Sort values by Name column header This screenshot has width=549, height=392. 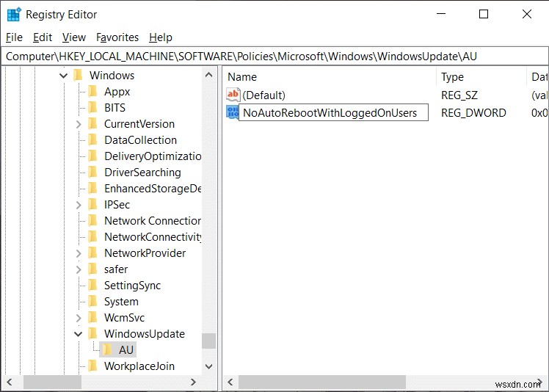[x=330, y=77]
